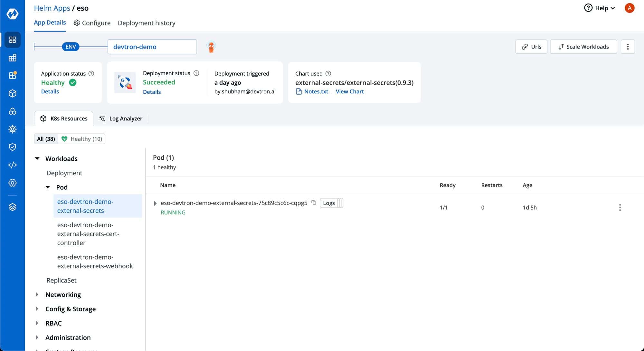View Chart for external-secrets 0.9.3

pyautogui.click(x=349, y=91)
